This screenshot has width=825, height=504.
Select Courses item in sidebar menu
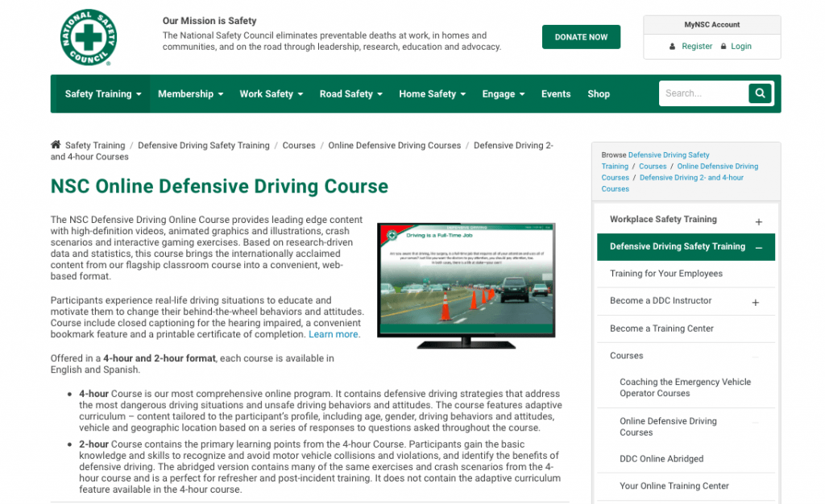click(x=626, y=356)
